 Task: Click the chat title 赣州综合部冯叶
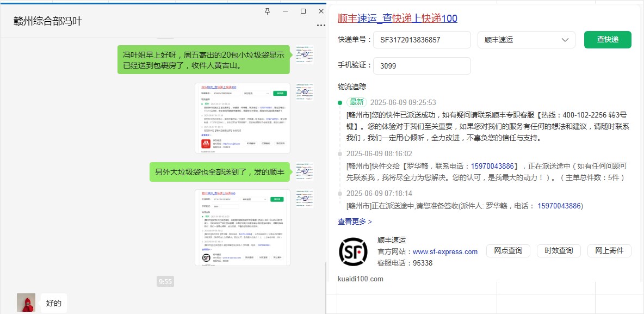48,21
